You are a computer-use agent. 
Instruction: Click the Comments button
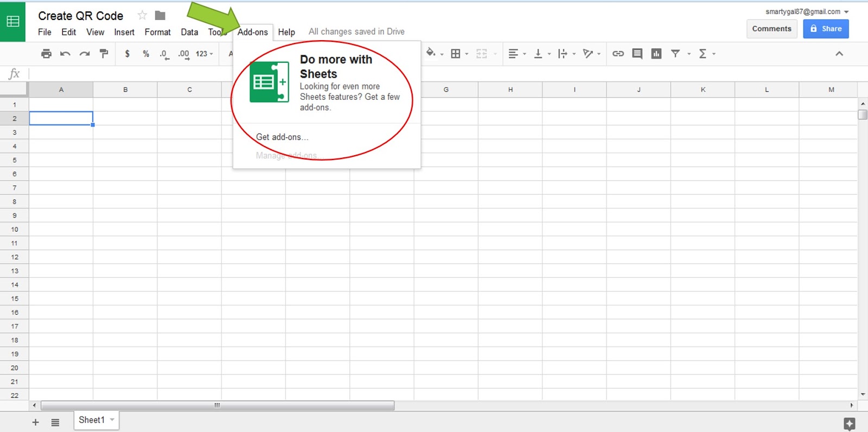point(771,29)
